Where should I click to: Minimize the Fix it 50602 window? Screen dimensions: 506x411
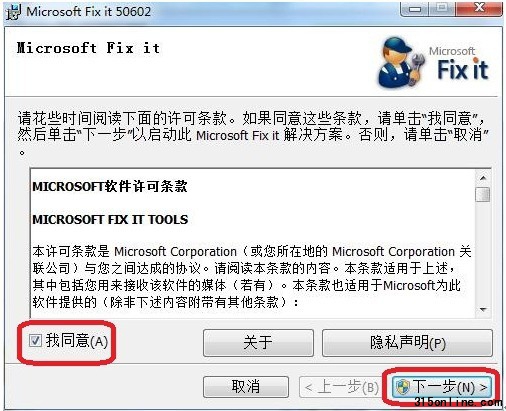tap(415, 9)
